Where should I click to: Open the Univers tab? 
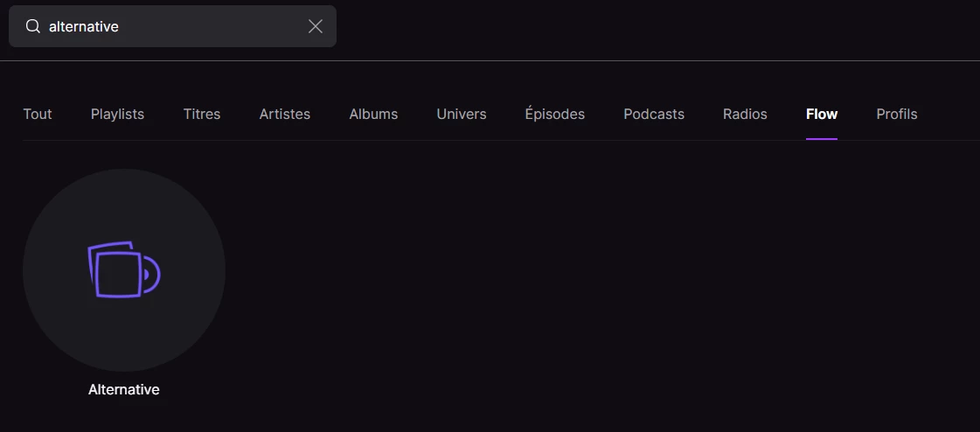462,114
